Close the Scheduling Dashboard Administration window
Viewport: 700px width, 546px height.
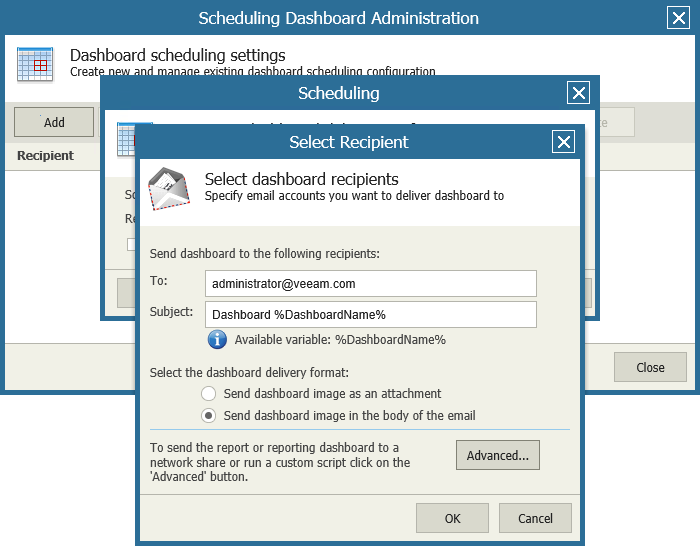677,18
